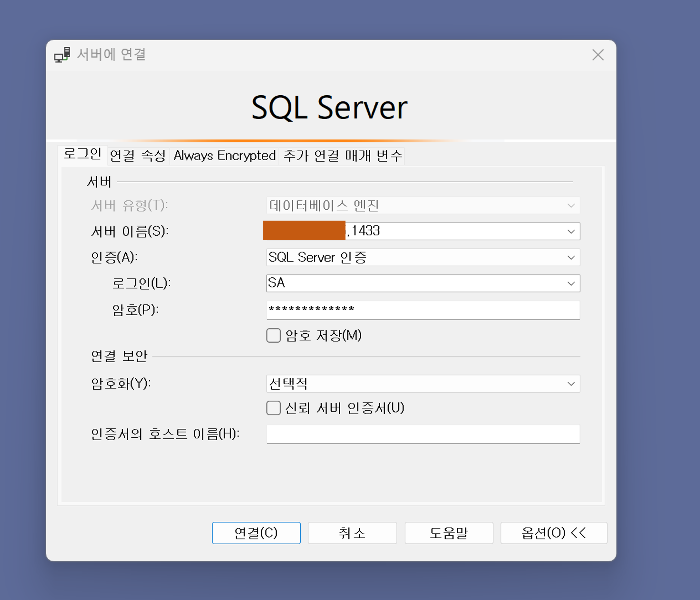Open help with the 도움말 button
This screenshot has height=600, width=700.
click(x=449, y=533)
